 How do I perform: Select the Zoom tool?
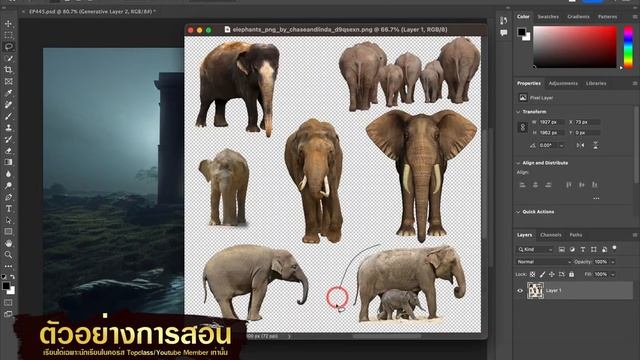(x=8, y=255)
